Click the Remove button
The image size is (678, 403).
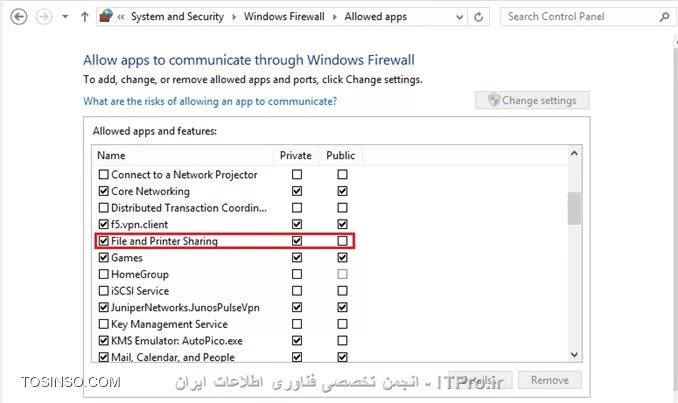(x=550, y=380)
